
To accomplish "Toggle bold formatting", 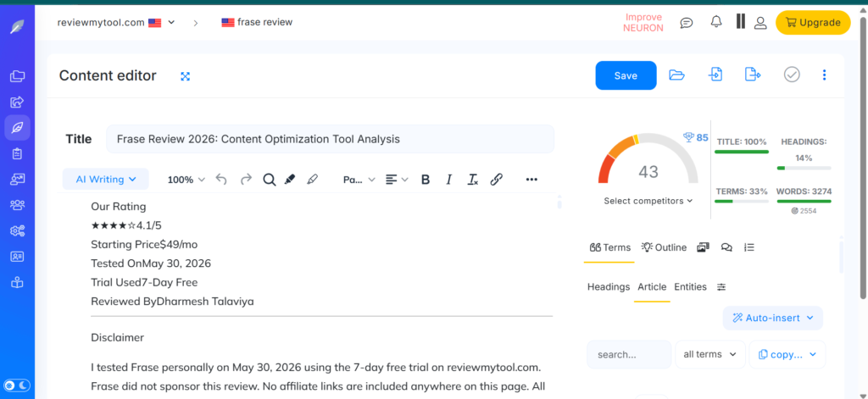I will tap(426, 180).
